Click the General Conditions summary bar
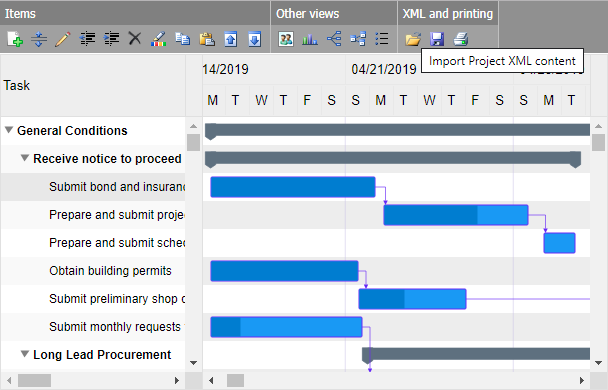Viewport: 608px width, 390px height. pos(397,130)
